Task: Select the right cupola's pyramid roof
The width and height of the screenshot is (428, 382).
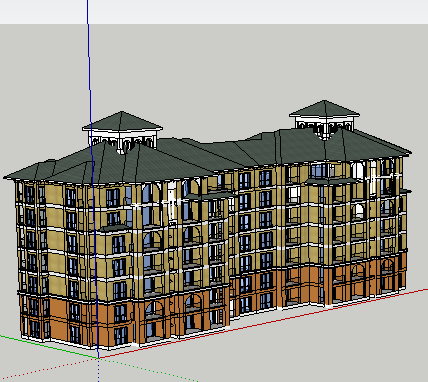Action: (x=324, y=108)
